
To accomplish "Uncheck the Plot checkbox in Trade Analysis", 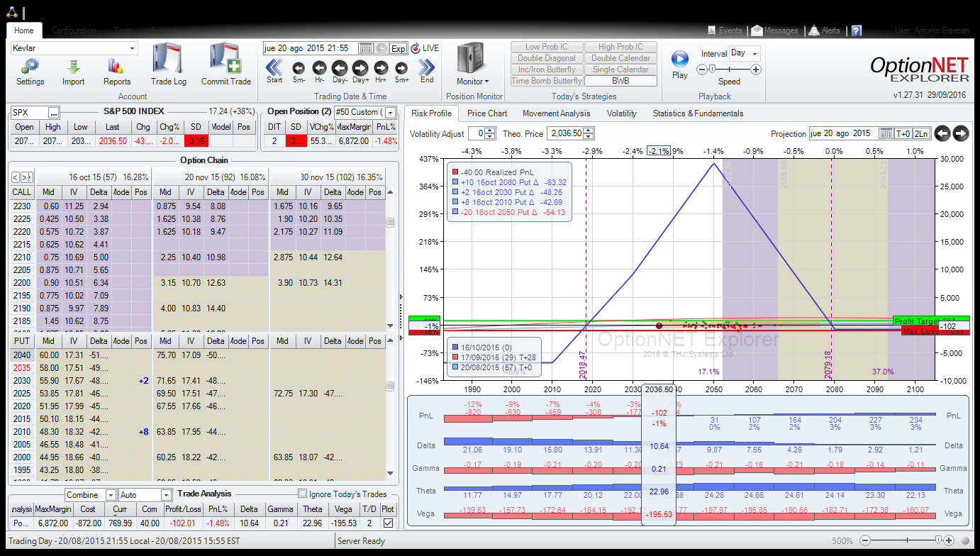I will tap(387, 523).
